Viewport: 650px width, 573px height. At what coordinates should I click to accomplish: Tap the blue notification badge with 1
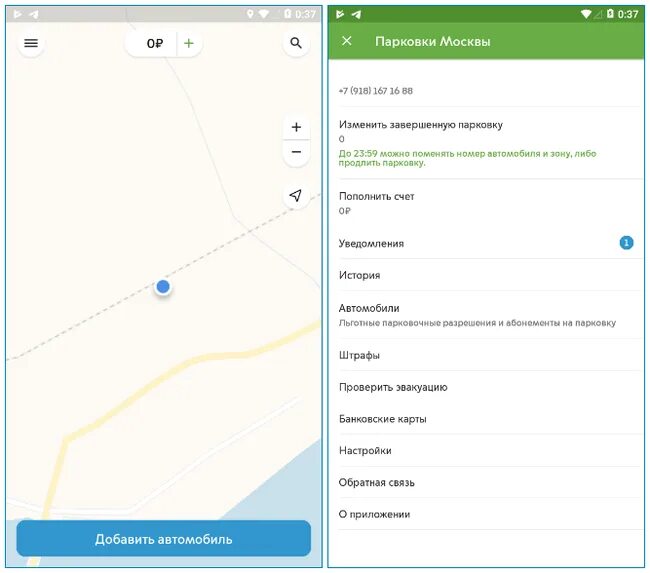[626, 243]
